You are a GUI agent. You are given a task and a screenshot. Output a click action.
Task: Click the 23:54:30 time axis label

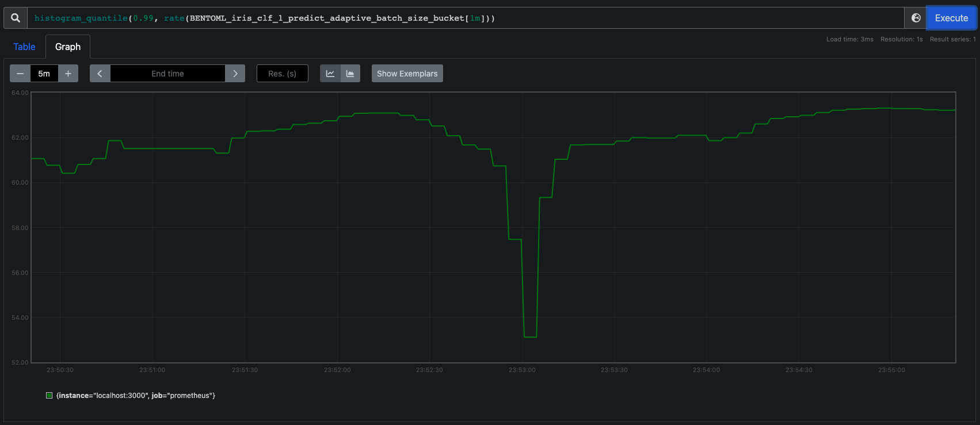(799, 370)
